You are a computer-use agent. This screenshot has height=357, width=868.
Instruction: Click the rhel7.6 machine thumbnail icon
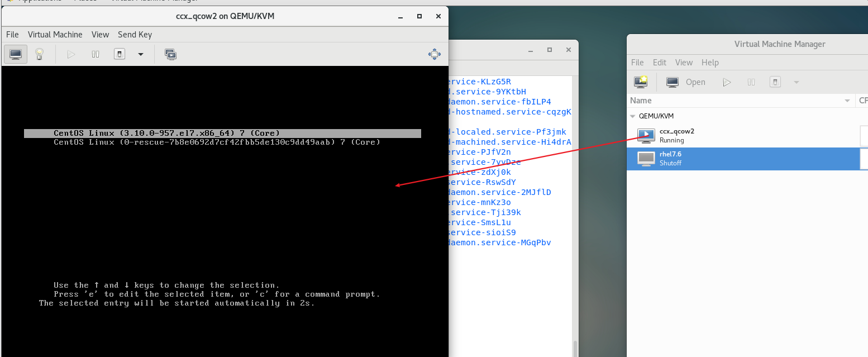pyautogui.click(x=646, y=159)
